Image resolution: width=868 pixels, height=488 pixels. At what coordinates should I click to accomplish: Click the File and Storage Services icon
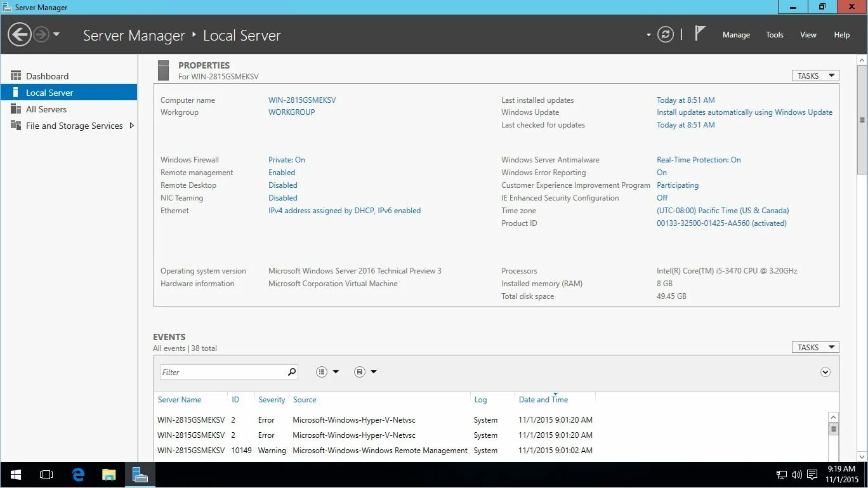16,126
